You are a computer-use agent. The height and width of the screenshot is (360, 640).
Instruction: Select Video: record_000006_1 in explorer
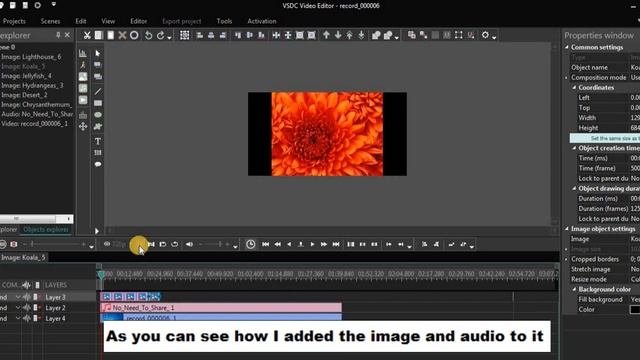(x=34, y=124)
